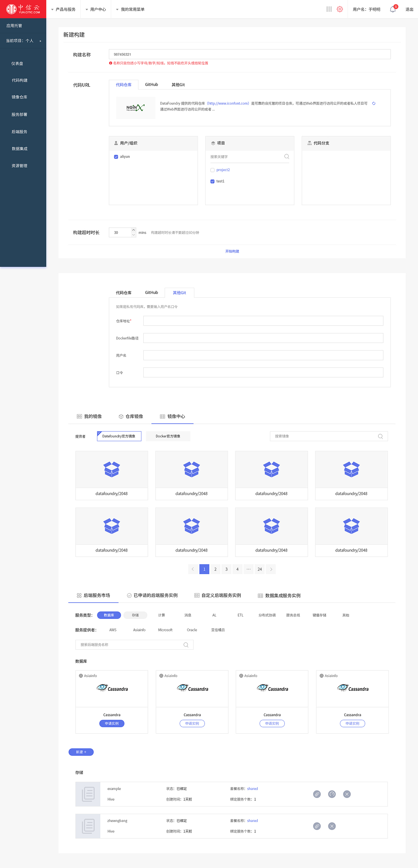Click the document icon of the example storage row
Image resolution: width=418 pixels, height=868 pixels.
click(x=88, y=794)
